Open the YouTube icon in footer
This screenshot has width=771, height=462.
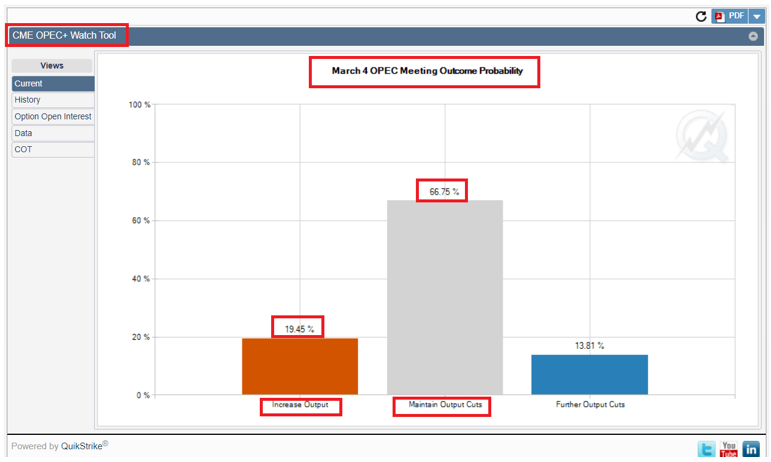[x=729, y=449]
